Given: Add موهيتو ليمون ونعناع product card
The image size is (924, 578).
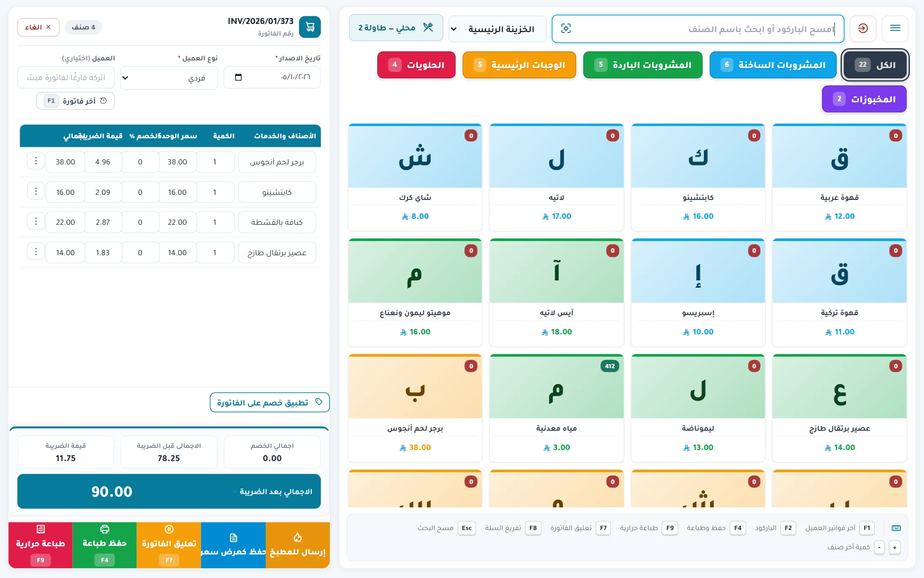Looking at the screenshot, I should [415, 292].
